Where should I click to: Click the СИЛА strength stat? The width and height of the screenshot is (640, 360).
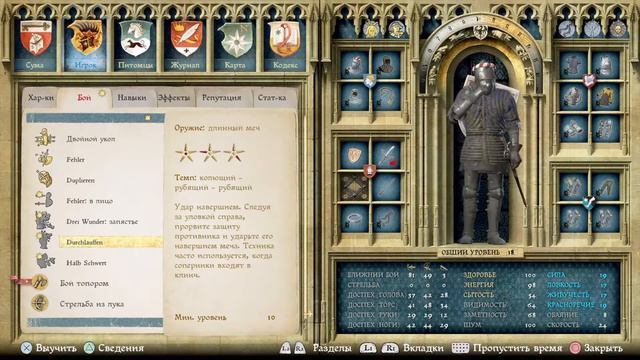[x=577, y=276]
